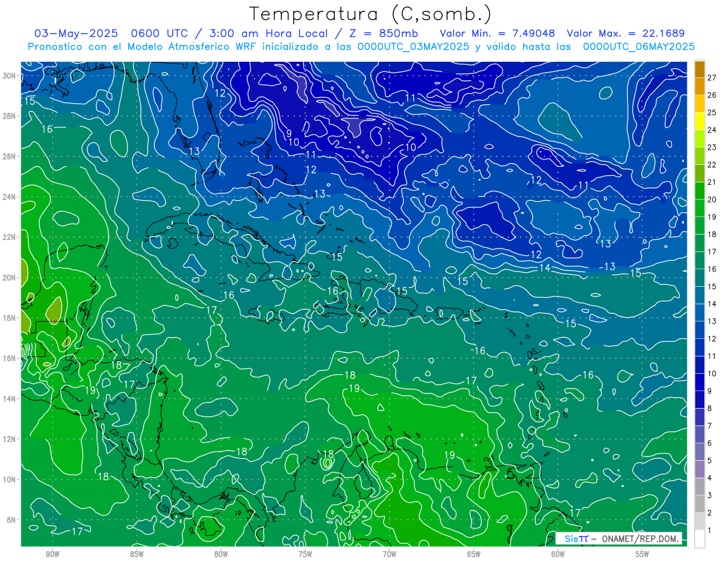This screenshot has height=562, width=728.
Task: Click "Valor Max. = 22.1689" readout
Action: pos(625,33)
